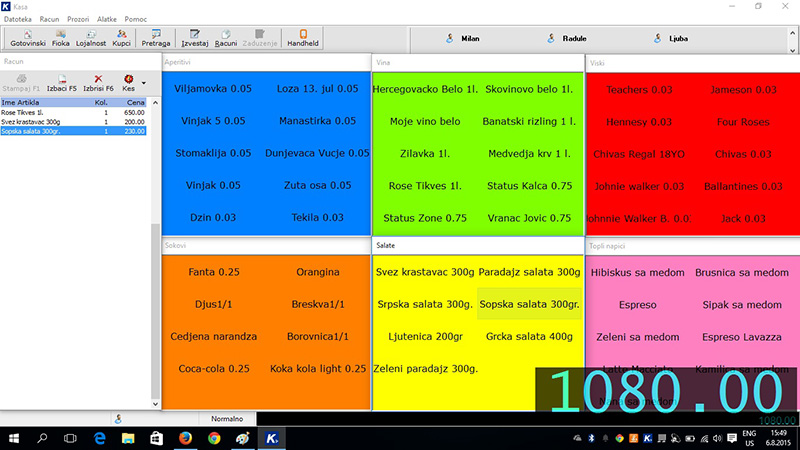Choose Kes payment icon
The image size is (800, 450).
[129, 83]
